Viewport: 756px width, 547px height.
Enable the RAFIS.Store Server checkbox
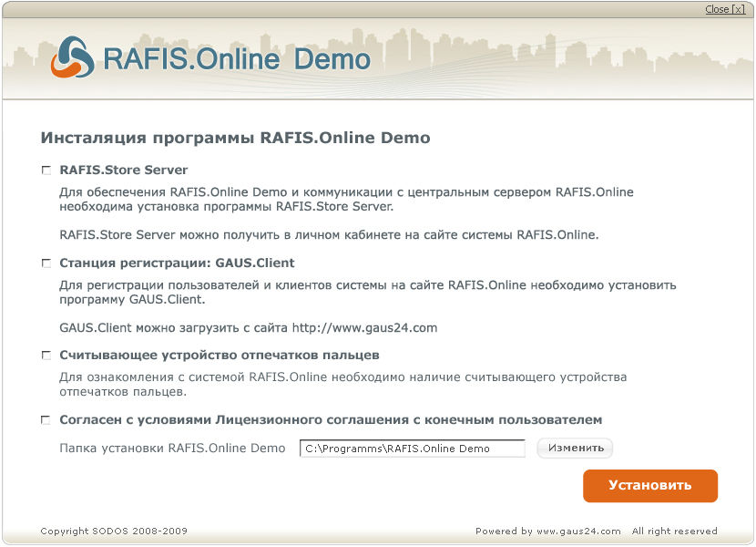coord(46,170)
